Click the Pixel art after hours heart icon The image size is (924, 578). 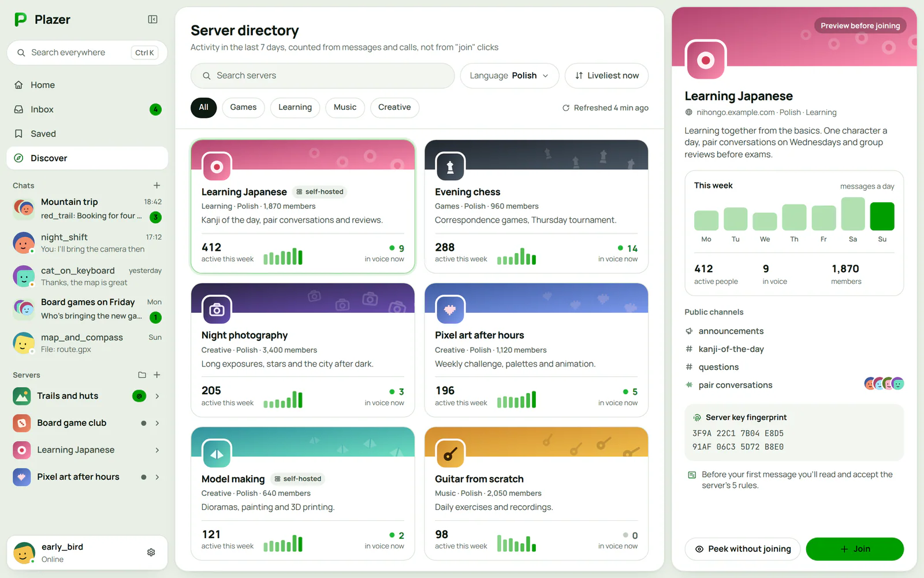pos(450,310)
